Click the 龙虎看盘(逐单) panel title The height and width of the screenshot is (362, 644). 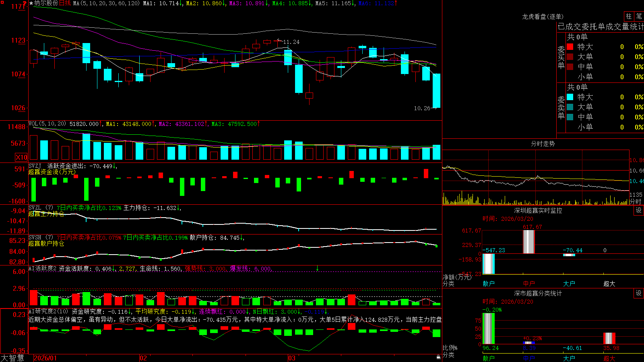click(x=543, y=16)
